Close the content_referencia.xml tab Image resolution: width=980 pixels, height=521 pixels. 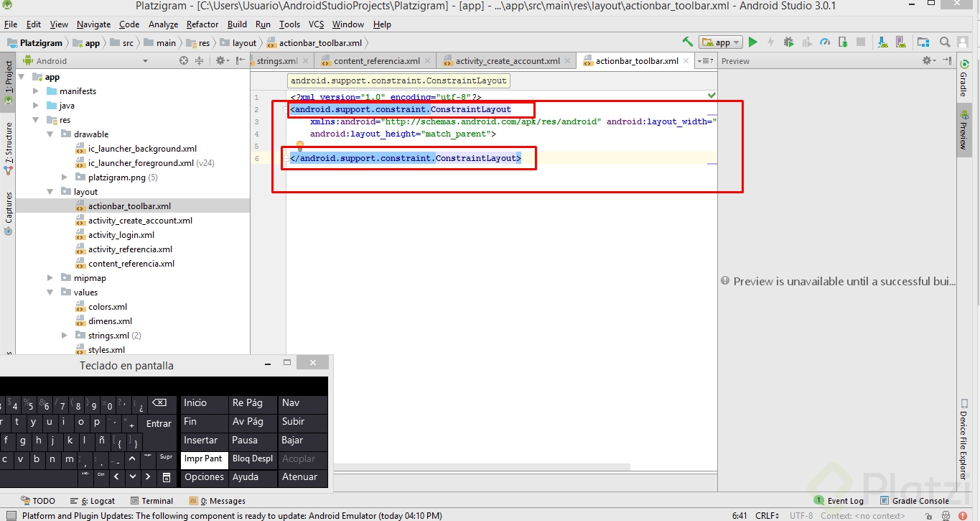click(427, 61)
